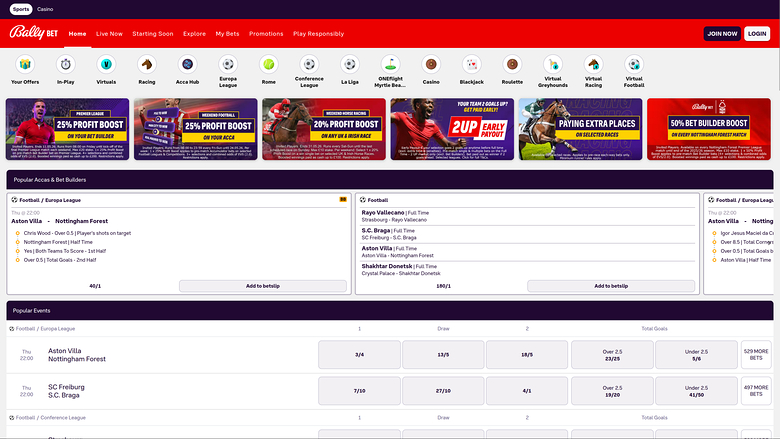This screenshot has width=780, height=439.
Task: Switch to the Casino tab
Action: pyautogui.click(x=45, y=9)
